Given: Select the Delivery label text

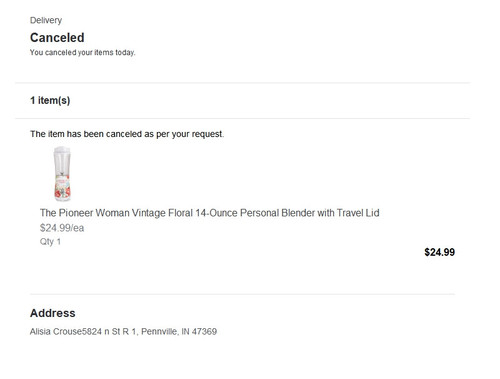Looking at the screenshot, I should pos(46,20).
